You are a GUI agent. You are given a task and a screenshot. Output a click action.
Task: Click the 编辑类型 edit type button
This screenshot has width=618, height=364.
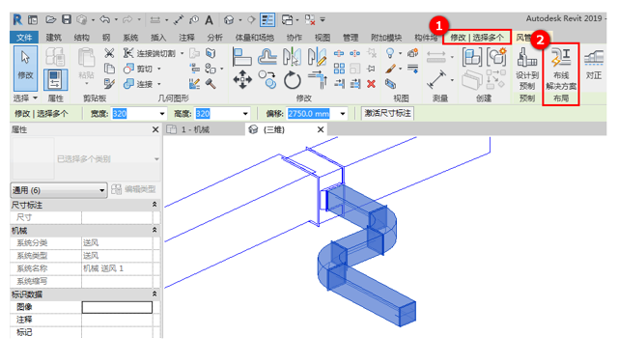133,189
